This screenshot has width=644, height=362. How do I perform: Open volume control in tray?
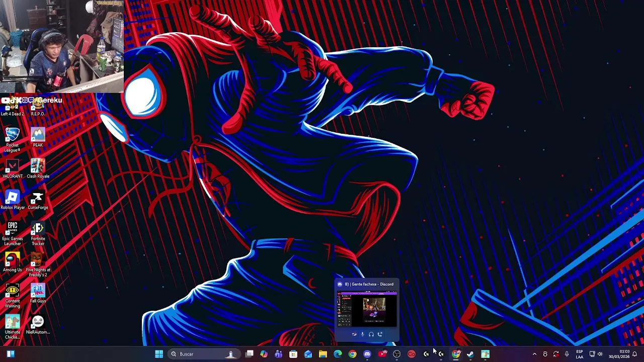pos(600,354)
